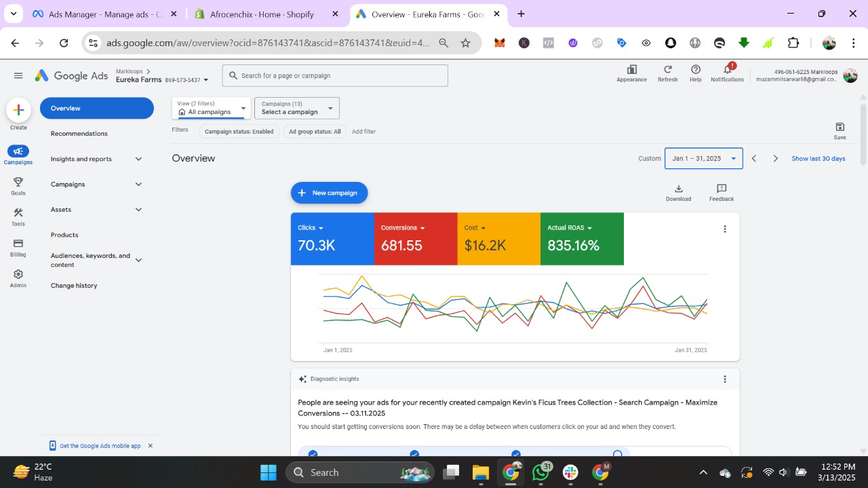This screenshot has height=488, width=868.
Task: Click the Chrome address bar
Action: coord(268,43)
